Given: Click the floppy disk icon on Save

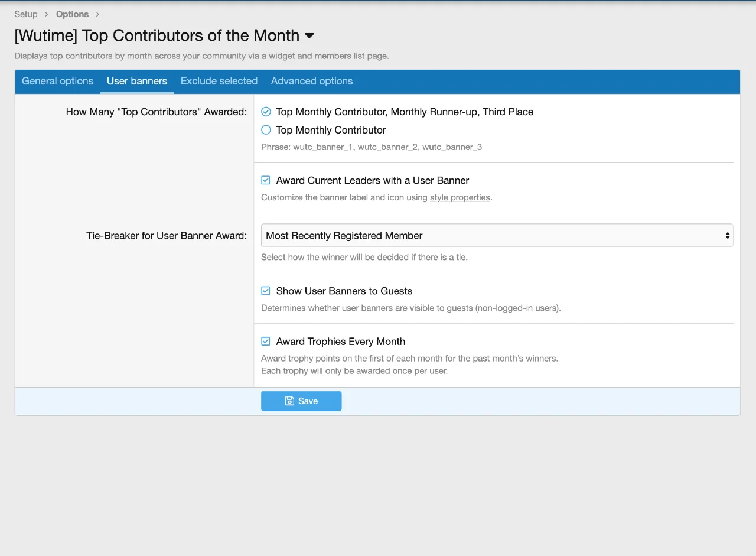Looking at the screenshot, I should click(289, 401).
